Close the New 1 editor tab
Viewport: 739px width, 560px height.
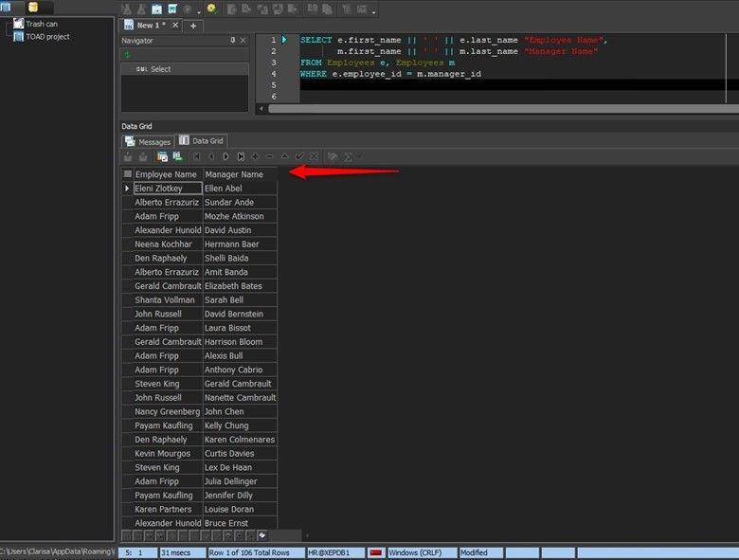pyautogui.click(x=175, y=25)
